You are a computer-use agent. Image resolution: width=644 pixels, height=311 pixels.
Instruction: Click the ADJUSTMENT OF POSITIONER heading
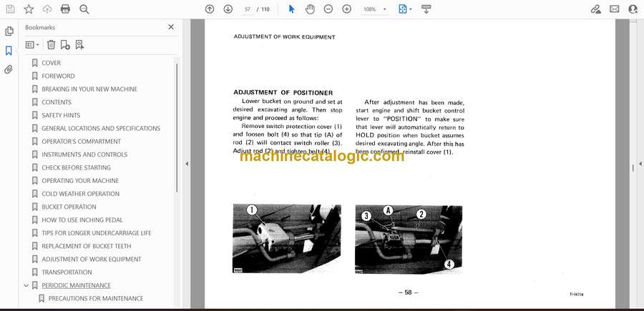[x=283, y=93]
